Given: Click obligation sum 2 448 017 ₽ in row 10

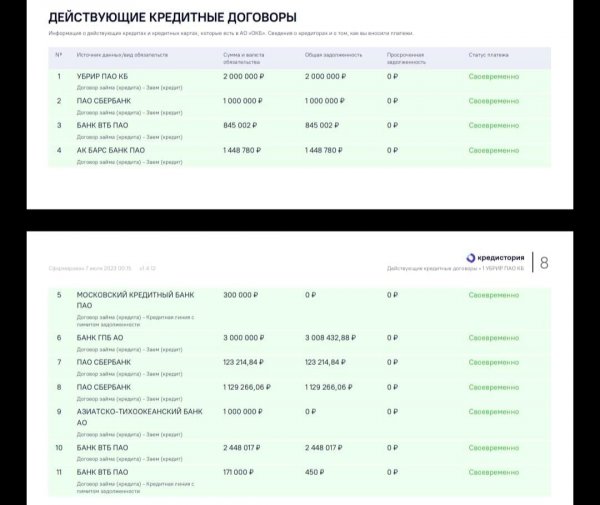Looking at the screenshot, I should click(242, 448).
